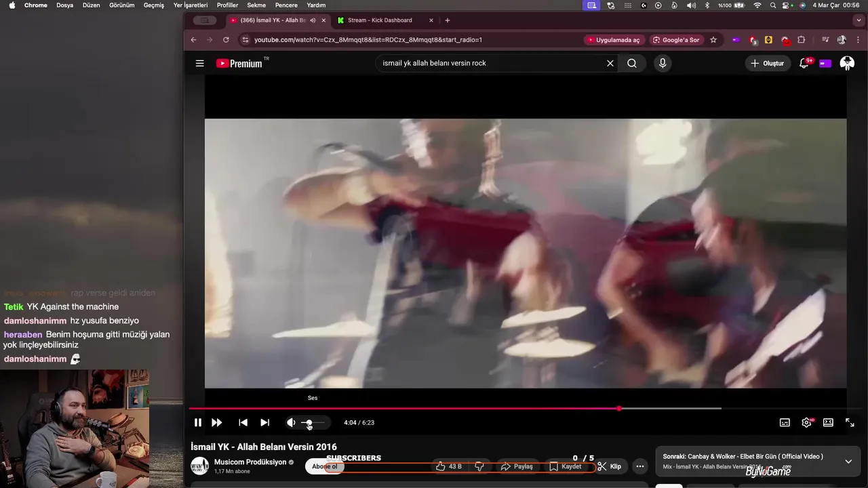Click the double-arrow fast forward control
The image size is (868, 488).
pyautogui.click(x=217, y=422)
